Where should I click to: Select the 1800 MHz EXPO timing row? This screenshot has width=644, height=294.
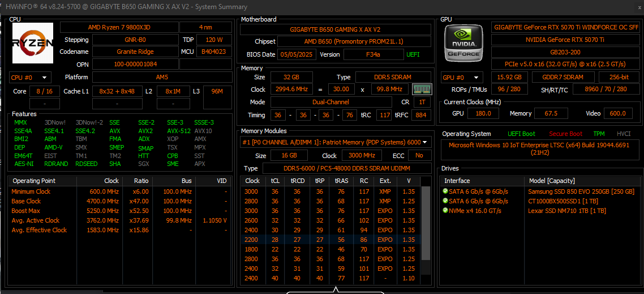tap(330, 249)
